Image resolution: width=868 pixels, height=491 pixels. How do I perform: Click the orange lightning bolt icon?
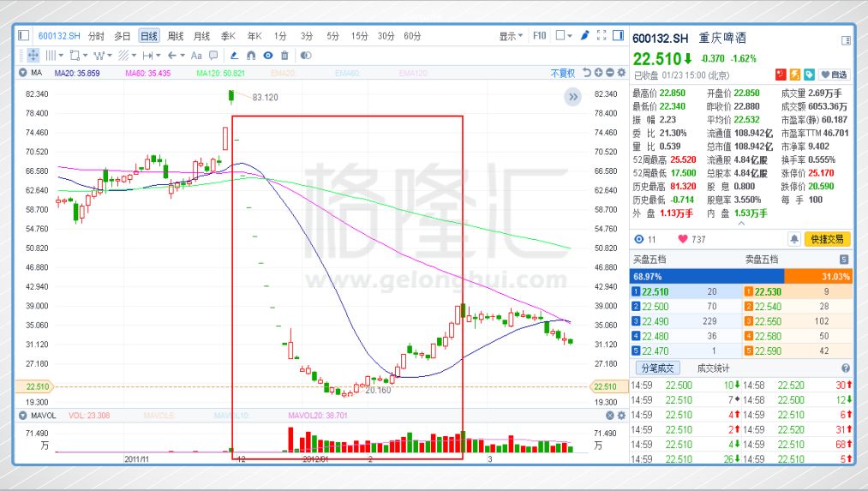click(795, 75)
